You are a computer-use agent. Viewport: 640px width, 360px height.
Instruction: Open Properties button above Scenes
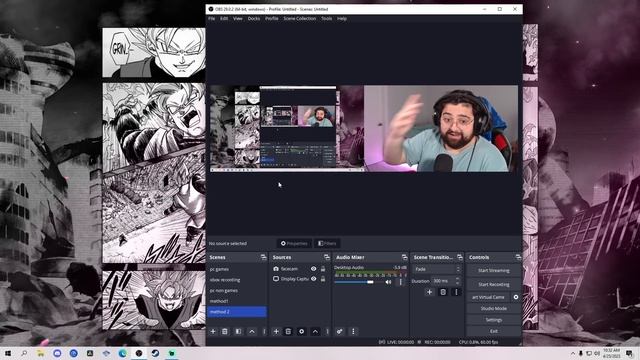click(x=294, y=243)
